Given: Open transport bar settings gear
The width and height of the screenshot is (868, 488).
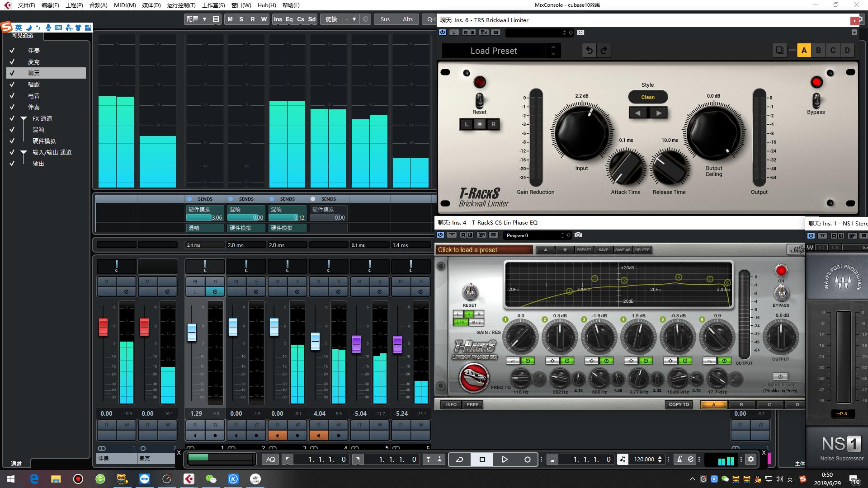Looking at the screenshot, I should (751, 459).
